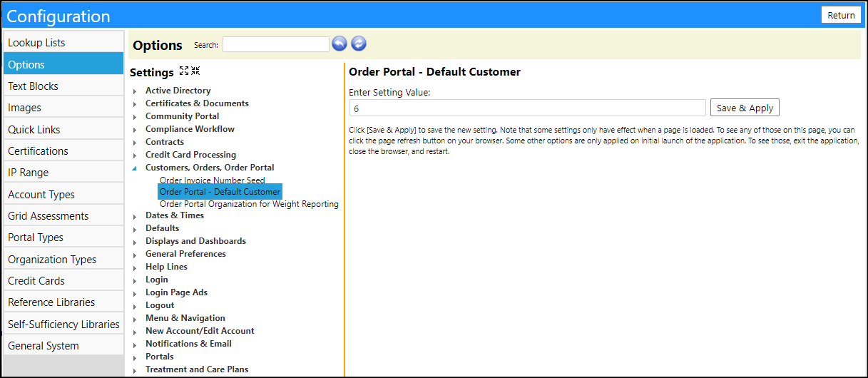Click the Return button
Screen dimensions: 868x378
[x=841, y=15]
